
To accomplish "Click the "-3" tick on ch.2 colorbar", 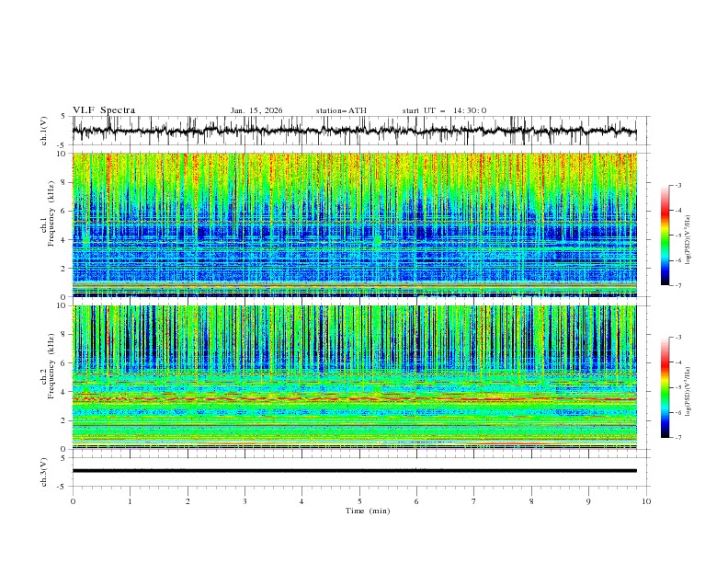I will (677, 338).
